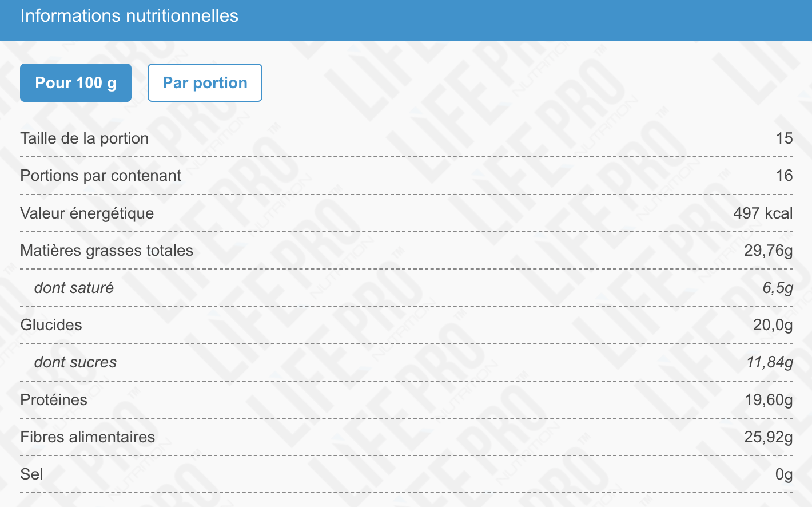812x507 pixels.
Task: Select the dont sucres sub-row label
Action: pos(75,362)
